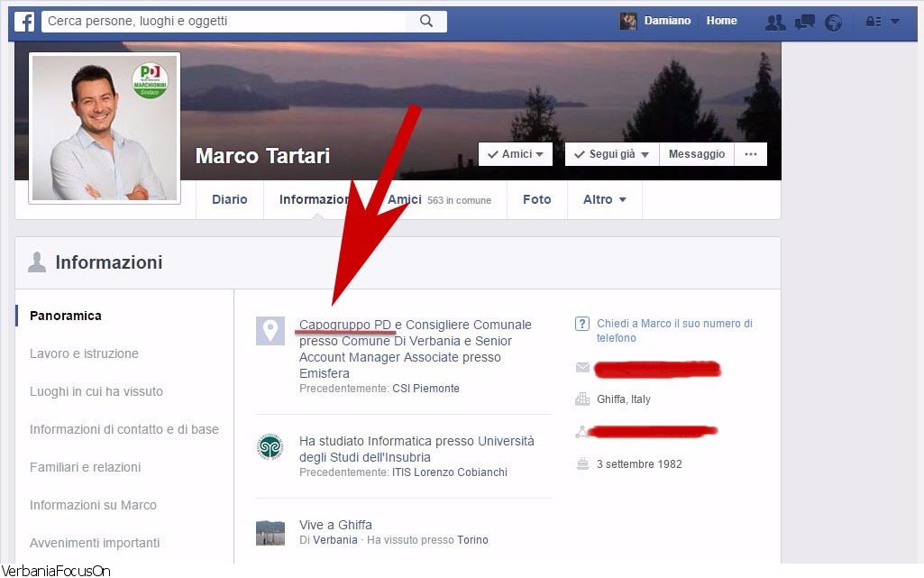Open the messages chat icon
The width and height of the screenshot is (924, 578).
pyautogui.click(x=804, y=23)
